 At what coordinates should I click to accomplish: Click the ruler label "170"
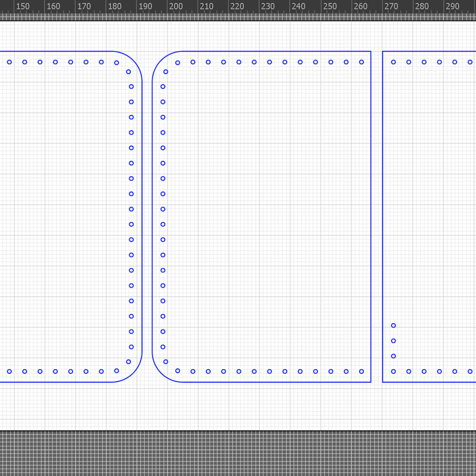84,6
